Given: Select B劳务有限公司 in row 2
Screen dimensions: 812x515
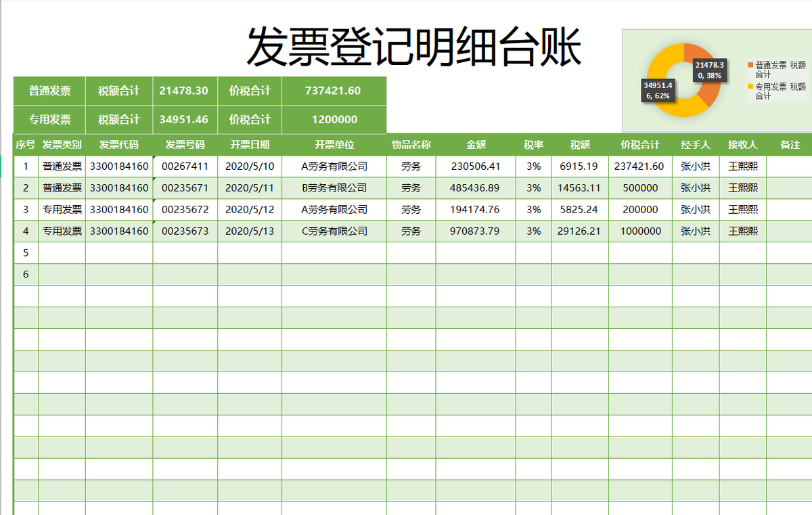Looking at the screenshot, I should (x=334, y=187).
